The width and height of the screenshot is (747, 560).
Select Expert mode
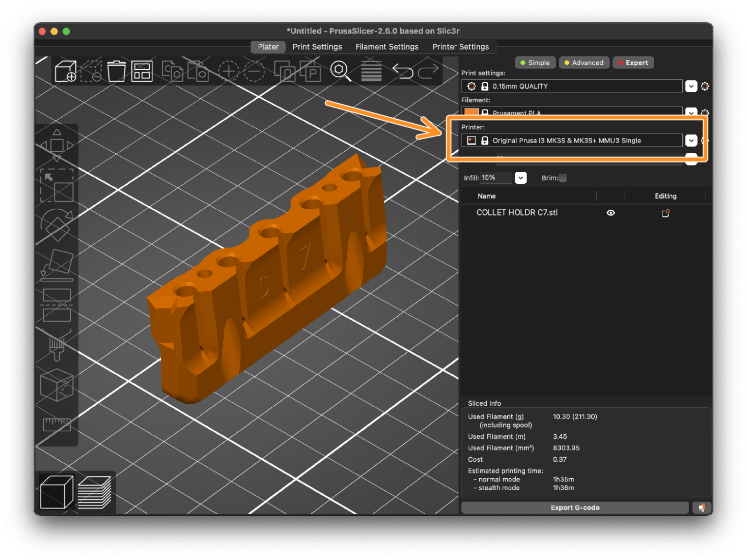click(633, 62)
